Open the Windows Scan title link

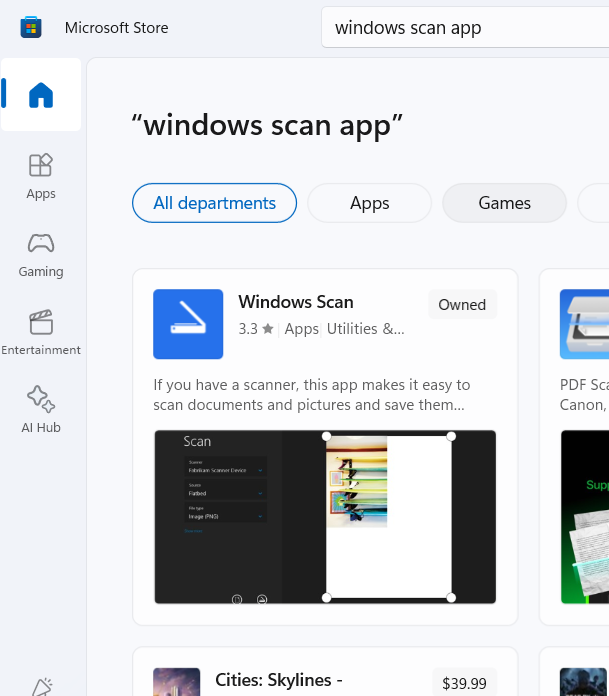296,302
